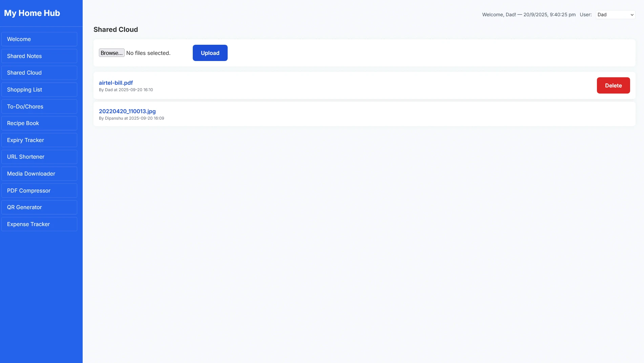The width and height of the screenshot is (644, 363).
Task: Open the QR Generator page
Action: [x=39, y=207]
